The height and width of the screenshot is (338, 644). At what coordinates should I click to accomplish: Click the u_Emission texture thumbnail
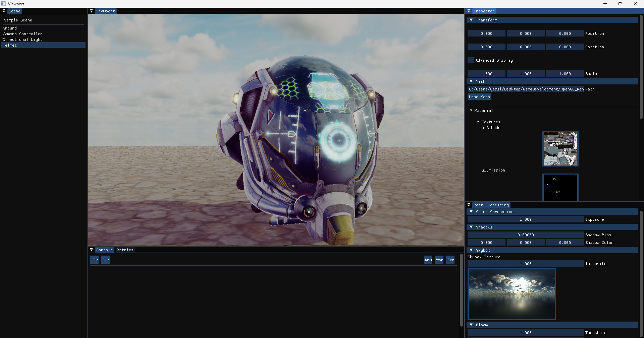pyautogui.click(x=560, y=187)
